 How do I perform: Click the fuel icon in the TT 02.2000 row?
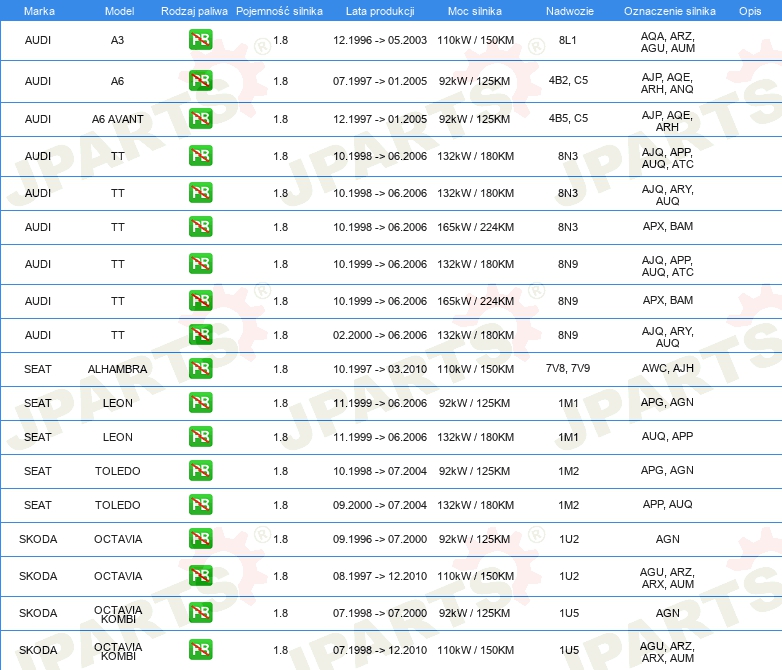[200, 334]
